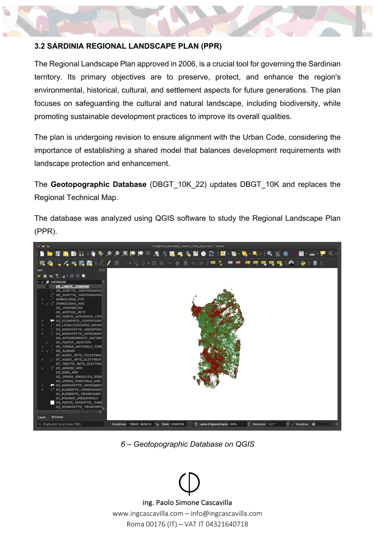This screenshot has width=375, height=535.
Task: Select the 02_PONTE_VIADOTTO layer
Action: click(x=78, y=402)
